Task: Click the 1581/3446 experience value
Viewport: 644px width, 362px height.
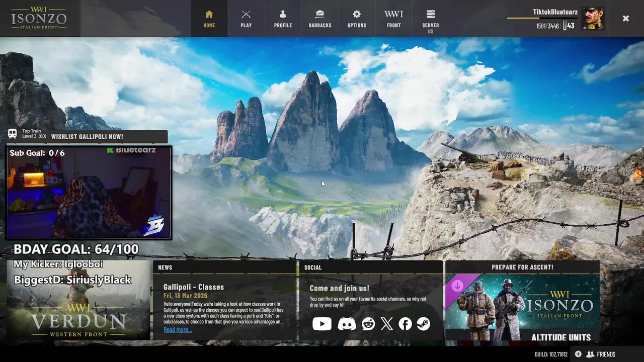Action: [547, 26]
